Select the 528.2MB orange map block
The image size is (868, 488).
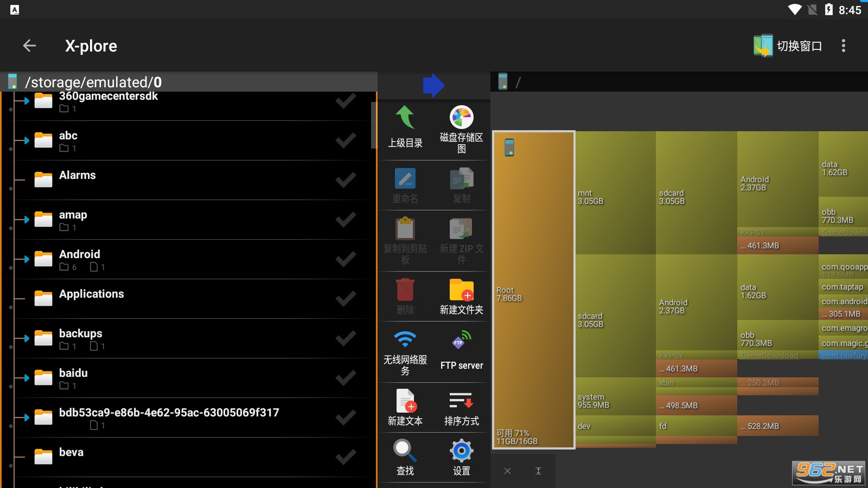point(778,426)
